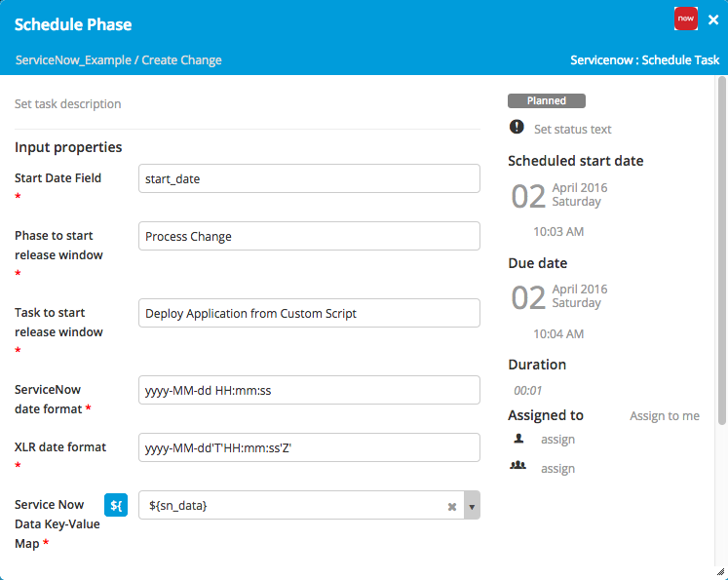Click the Phase to start release window label
This screenshot has width=728, height=580.
tap(59, 246)
